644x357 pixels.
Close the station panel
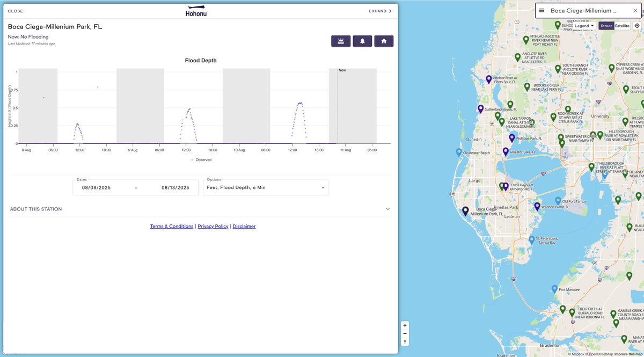pos(16,11)
